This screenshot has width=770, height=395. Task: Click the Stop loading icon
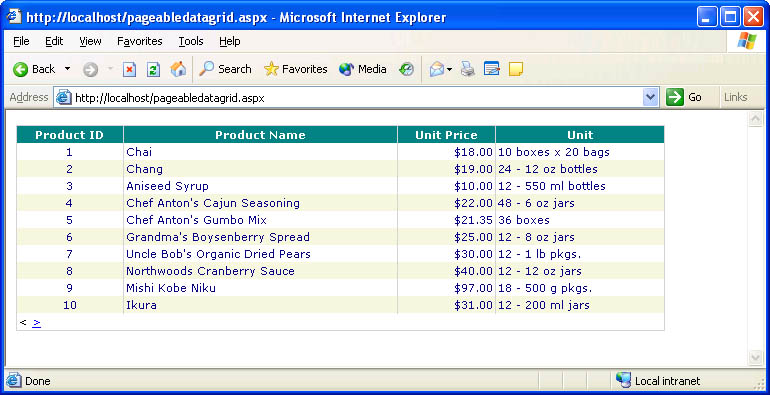click(129, 69)
